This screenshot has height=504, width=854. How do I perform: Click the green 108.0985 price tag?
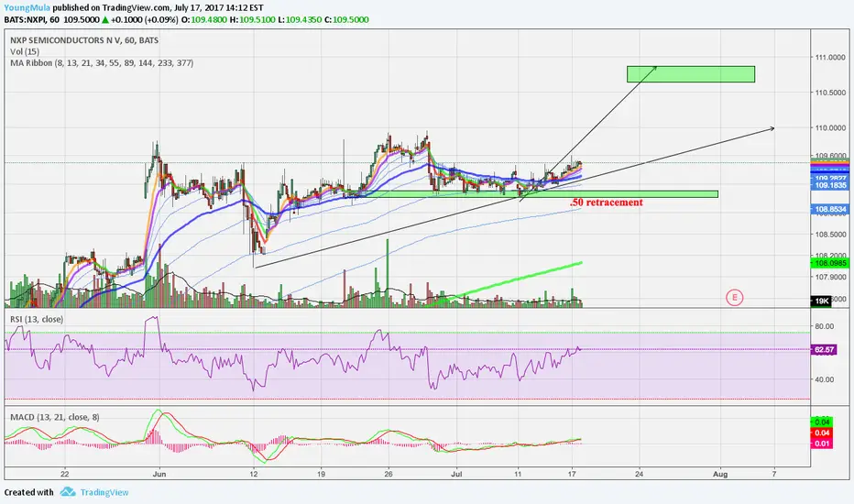coord(830,263)
